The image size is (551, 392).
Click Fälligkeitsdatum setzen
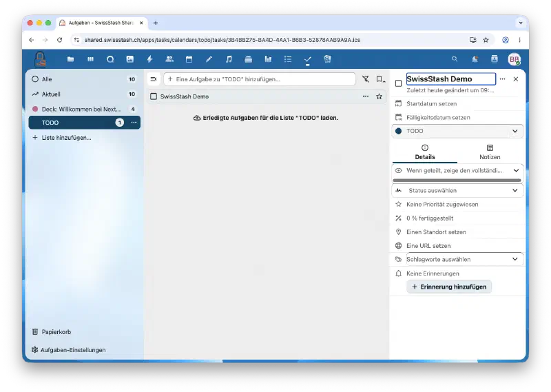[457, 117]
